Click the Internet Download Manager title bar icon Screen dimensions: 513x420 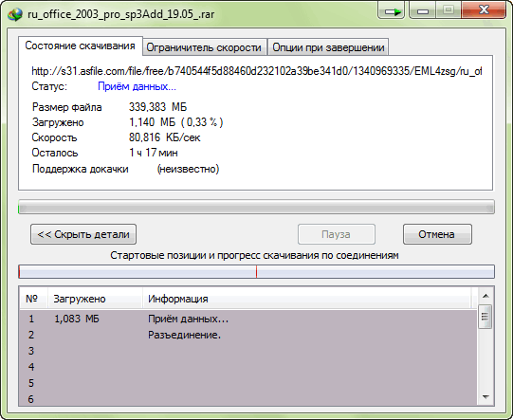pyautogui.click(x=15, y=14)
